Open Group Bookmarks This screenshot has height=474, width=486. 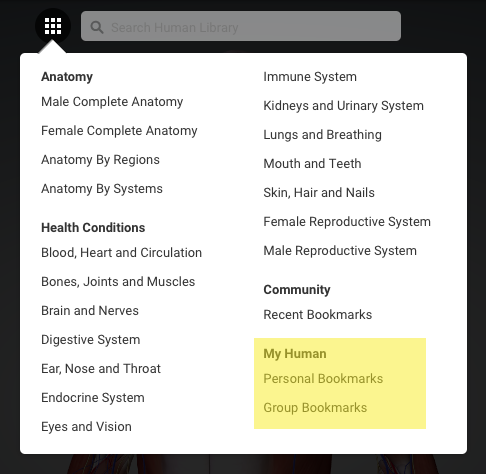tap(315, 408)
